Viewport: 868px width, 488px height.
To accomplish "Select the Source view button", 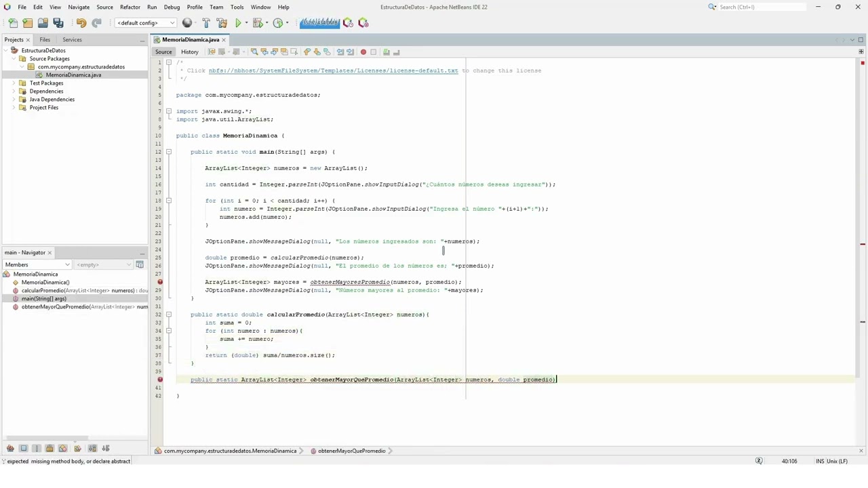I will (x=163, y=52).
